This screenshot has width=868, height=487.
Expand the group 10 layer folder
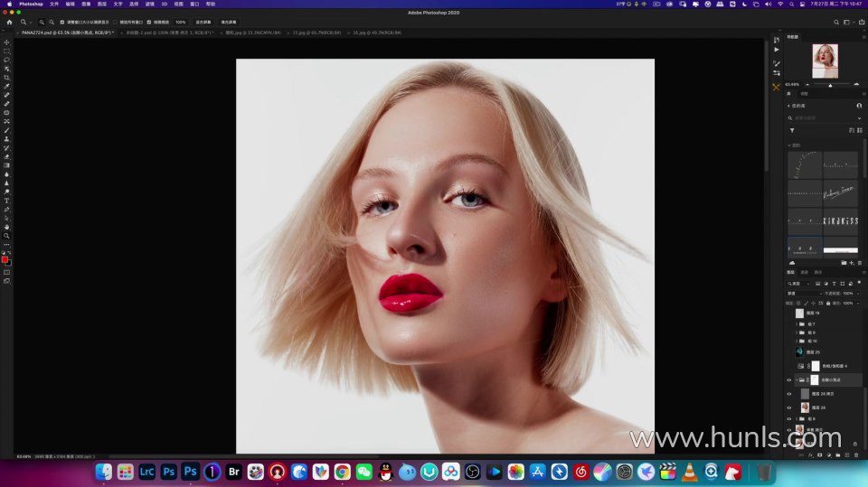point(797,341)
